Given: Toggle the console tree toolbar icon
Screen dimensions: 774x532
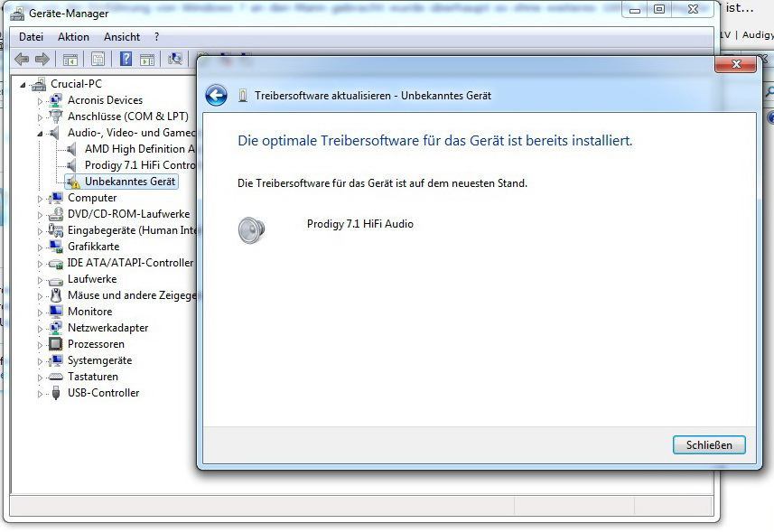Looking at the screenshot, I should click(x=70, y=60).
